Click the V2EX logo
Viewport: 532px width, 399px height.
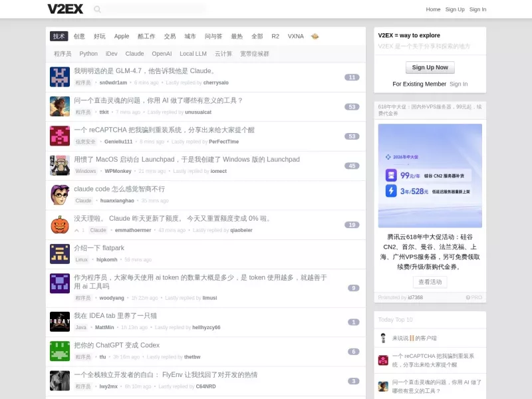(65, 9)
